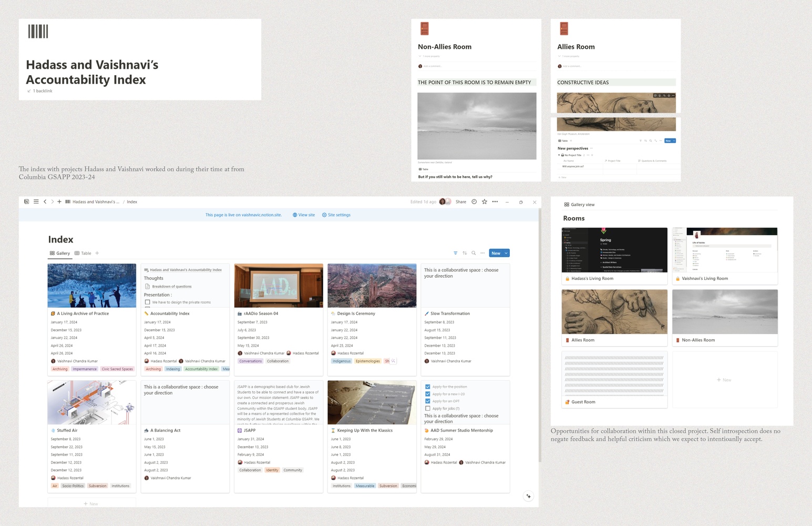Open the Guest Room card
812x526 pixels.
(x=614, y=380)
